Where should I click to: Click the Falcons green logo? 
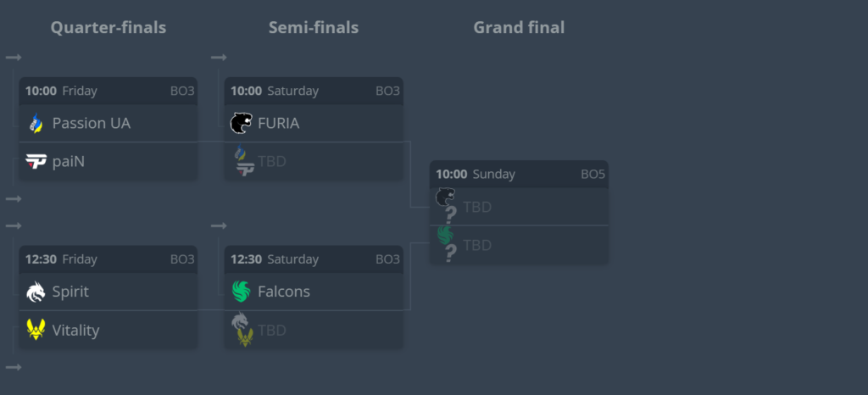point(242,292)
